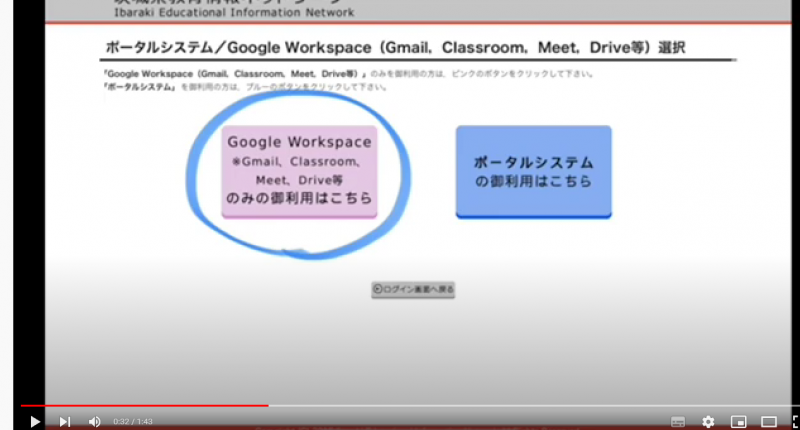Click the ログイン画面へ戻る button
The width and height of the screenshot is (800, 430).
click(x=413, y=290)
